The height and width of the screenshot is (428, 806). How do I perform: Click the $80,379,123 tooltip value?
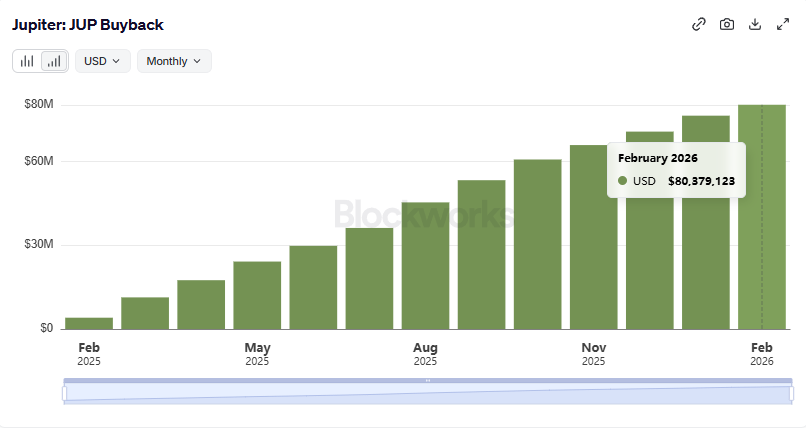point(701,181)
